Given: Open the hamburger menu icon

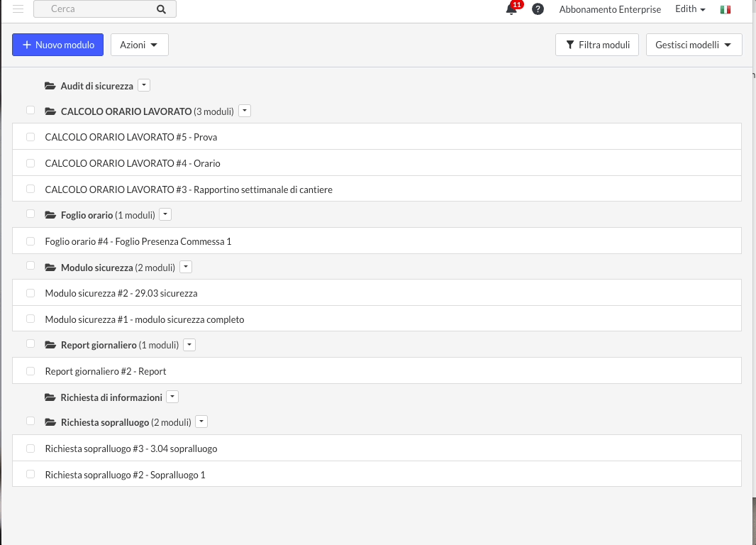Looking at the screenshot, I should (x=18, y=9).
